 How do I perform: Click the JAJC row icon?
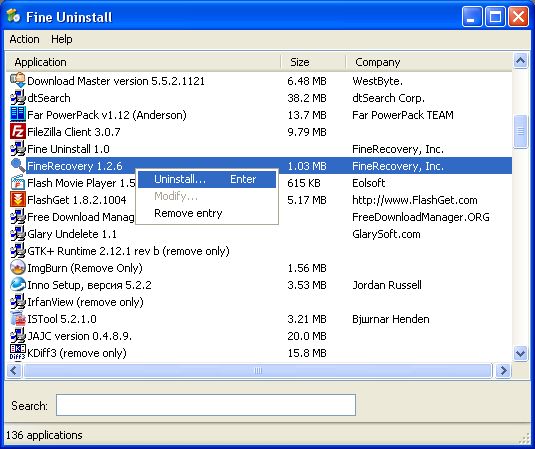[x=18, y=336]
